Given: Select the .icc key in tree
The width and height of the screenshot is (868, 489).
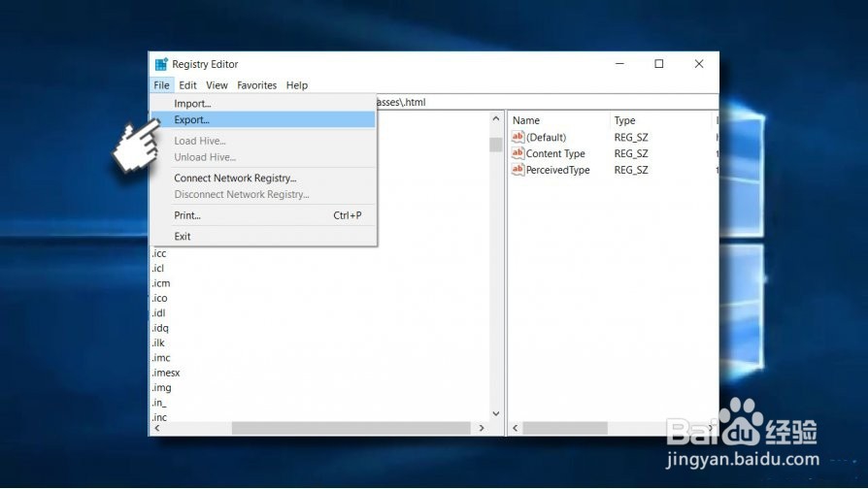Looking at the screenshot, I should [159, 253].
